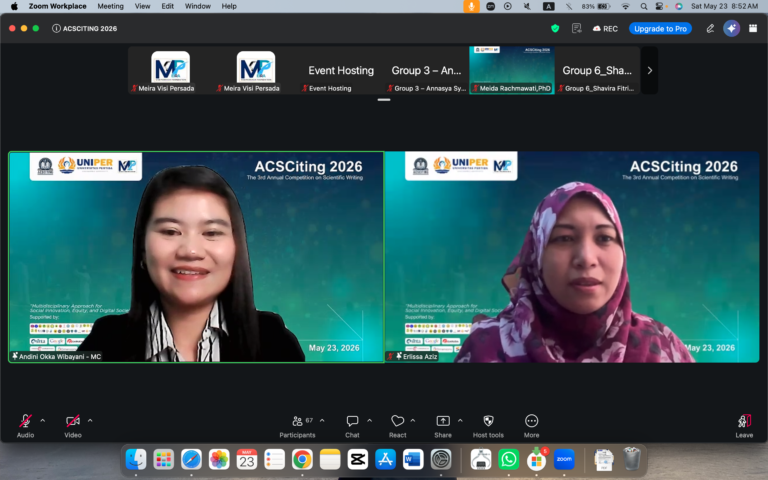This screenshot has height=480, width=768.
Task: Open Photos from Dock
Action: coord(219,459)
